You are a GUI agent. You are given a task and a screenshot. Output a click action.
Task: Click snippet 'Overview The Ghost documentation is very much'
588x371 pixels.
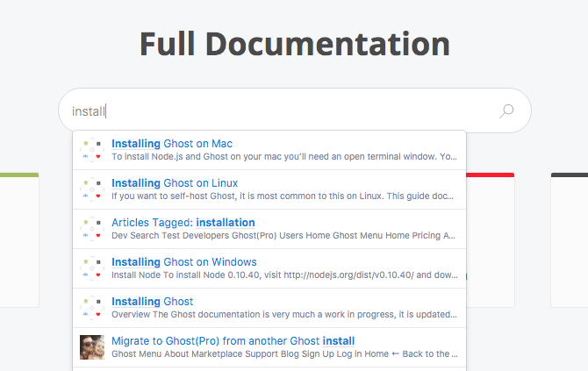coord(284,314)
